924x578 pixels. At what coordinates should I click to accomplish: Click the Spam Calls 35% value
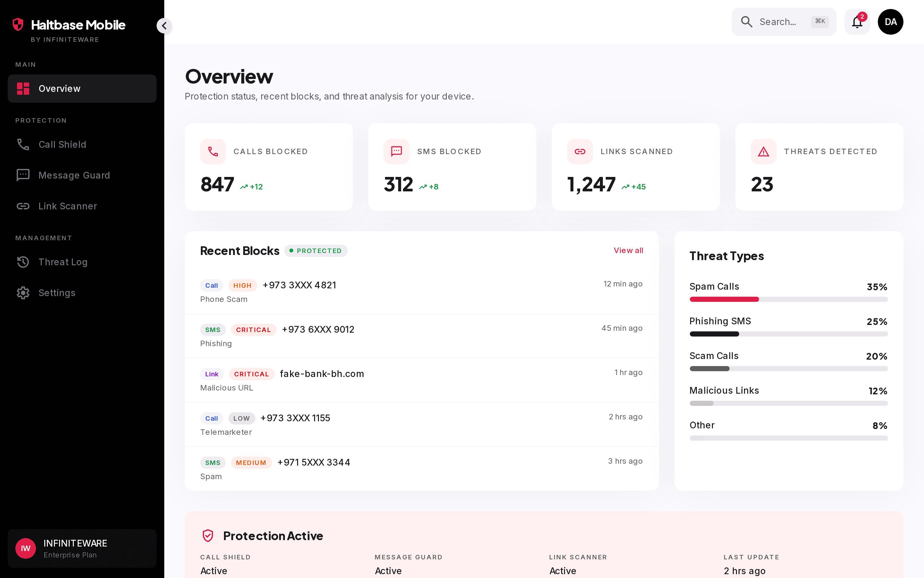point(877,287)
